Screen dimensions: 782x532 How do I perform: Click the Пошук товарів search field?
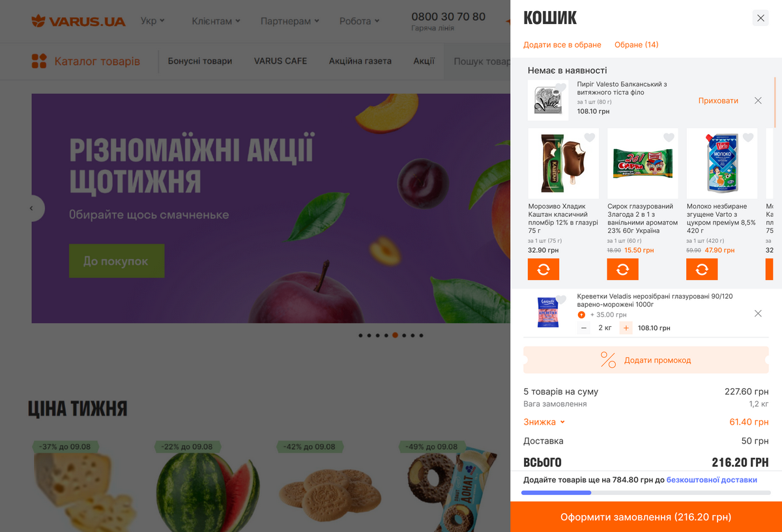coord(478,61)
